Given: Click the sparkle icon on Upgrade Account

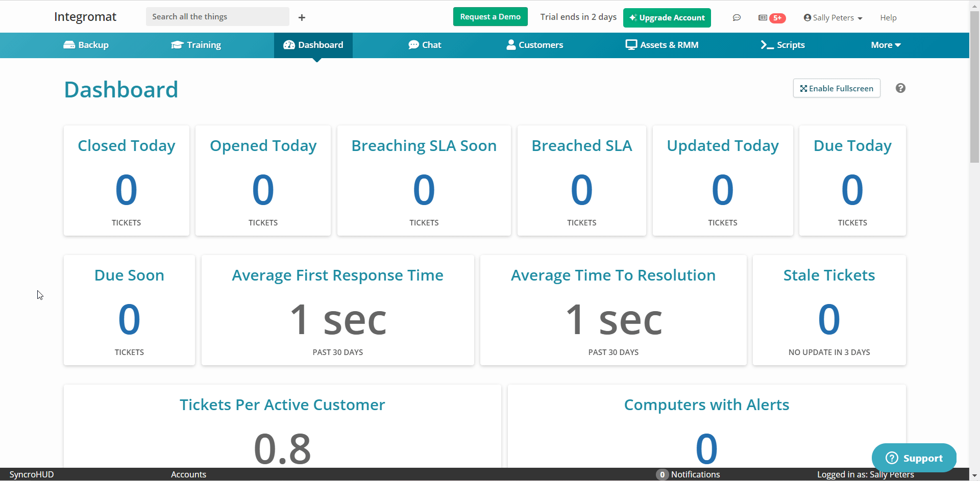Looking at the screenshot, I should [633, 18].
